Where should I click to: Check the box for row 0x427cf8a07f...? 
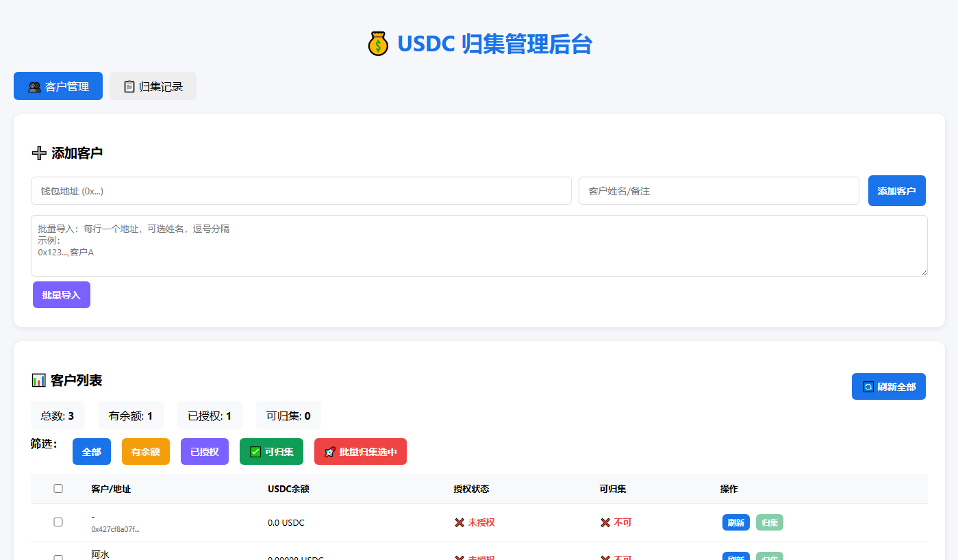58,522
